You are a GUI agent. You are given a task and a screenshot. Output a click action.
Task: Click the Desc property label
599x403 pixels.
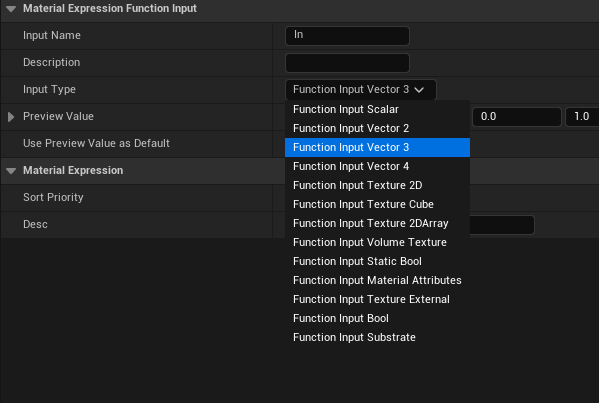point(35,224)
